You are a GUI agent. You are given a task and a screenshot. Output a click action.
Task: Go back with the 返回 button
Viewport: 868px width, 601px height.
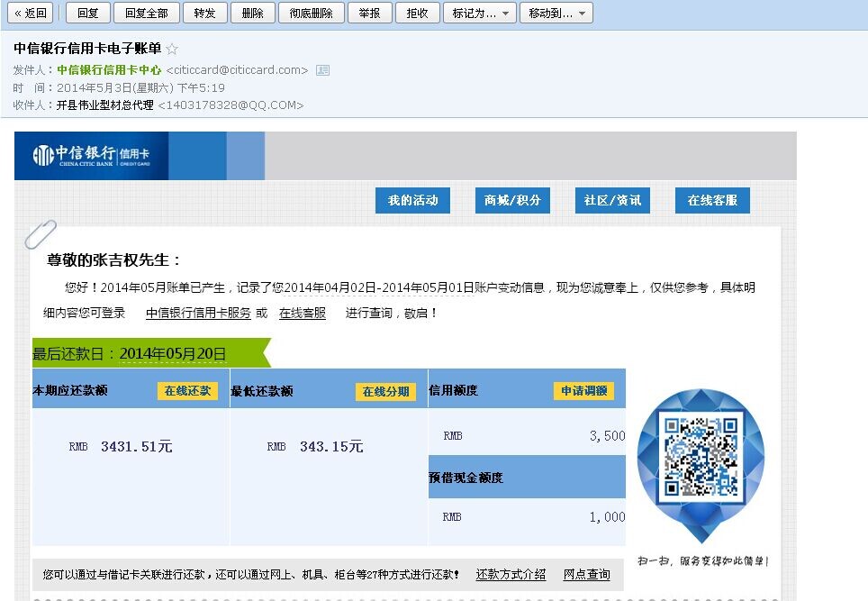pyautogui.click(x=31, y=14)
